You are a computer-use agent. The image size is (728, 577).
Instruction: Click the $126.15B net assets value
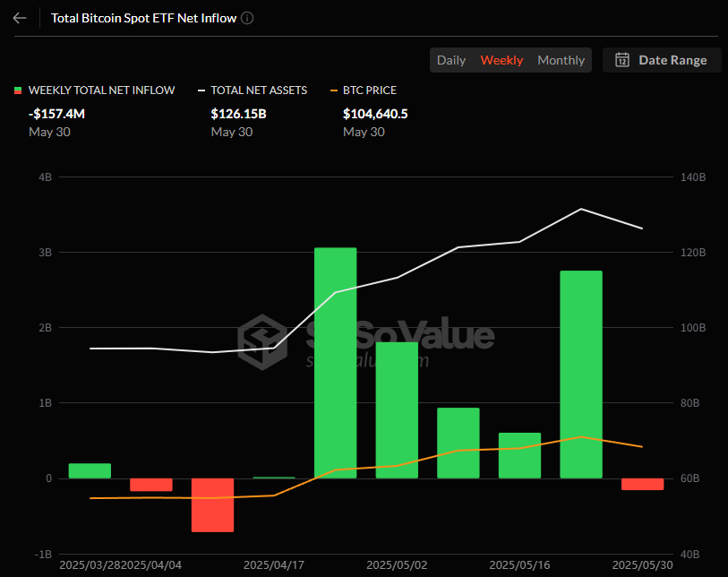(x=239, y=114)
